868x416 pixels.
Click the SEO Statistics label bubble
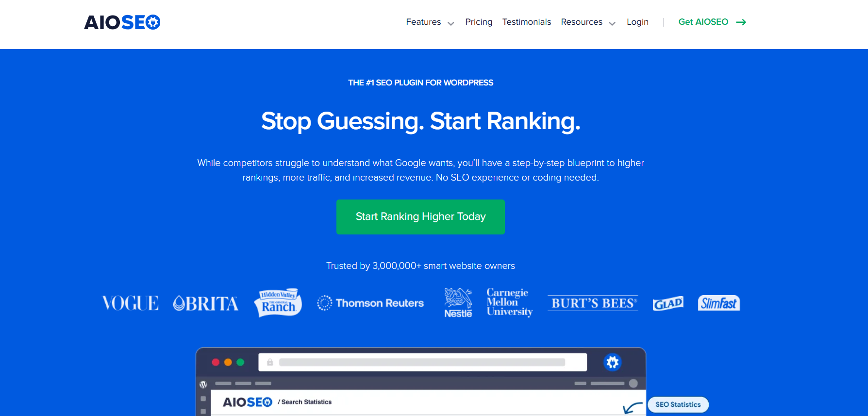click(x=678, y=404)
